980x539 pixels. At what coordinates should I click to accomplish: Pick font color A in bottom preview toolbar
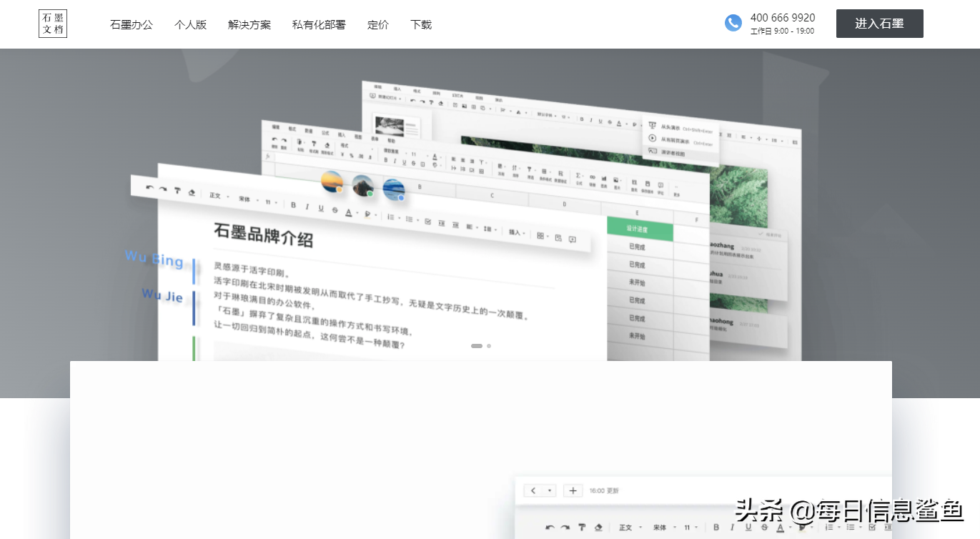pyautogui.click(x=780, y=528)
